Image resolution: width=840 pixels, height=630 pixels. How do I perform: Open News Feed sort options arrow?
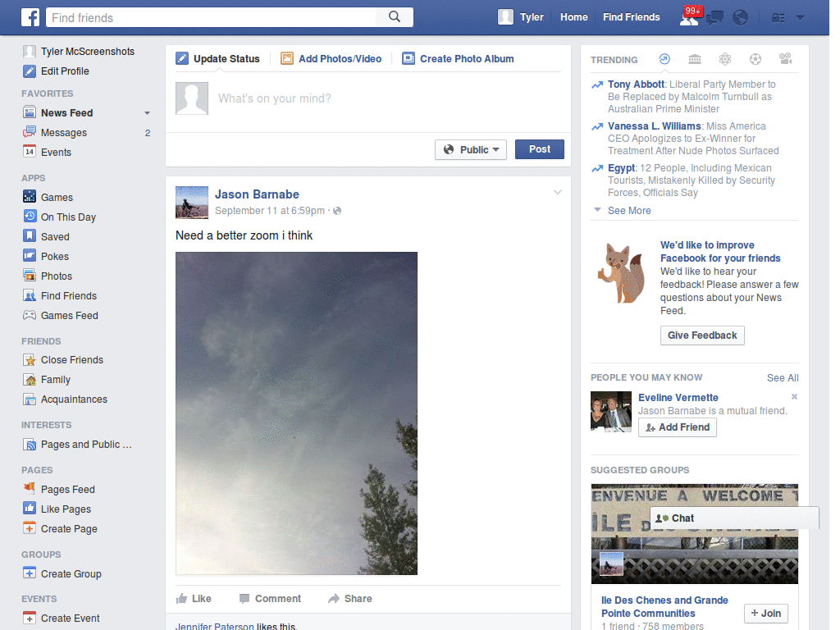pyautogui.click(x=147, y=113)
